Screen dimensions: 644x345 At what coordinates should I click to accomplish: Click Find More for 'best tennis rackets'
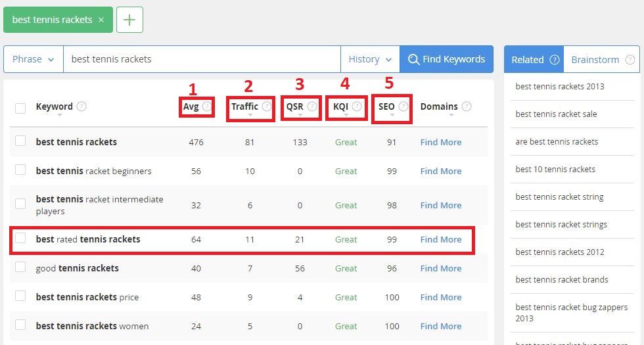441,142
